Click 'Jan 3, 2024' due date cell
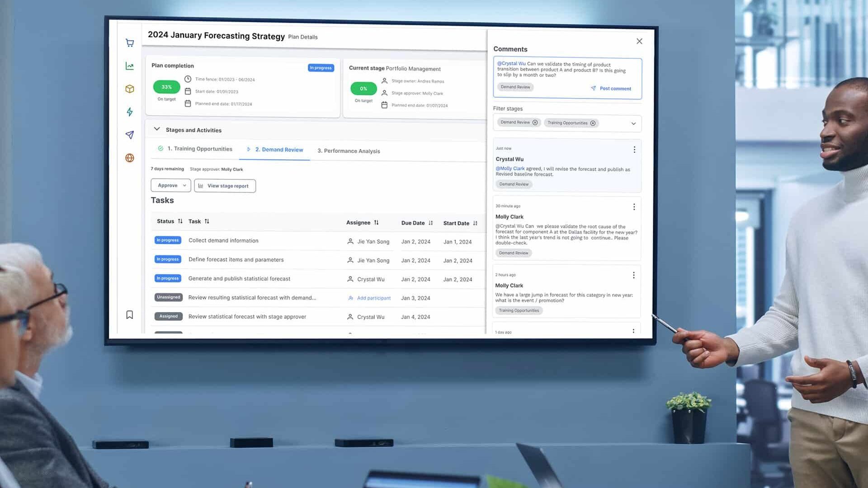This screenshot has width=868, height=488. 415,298
